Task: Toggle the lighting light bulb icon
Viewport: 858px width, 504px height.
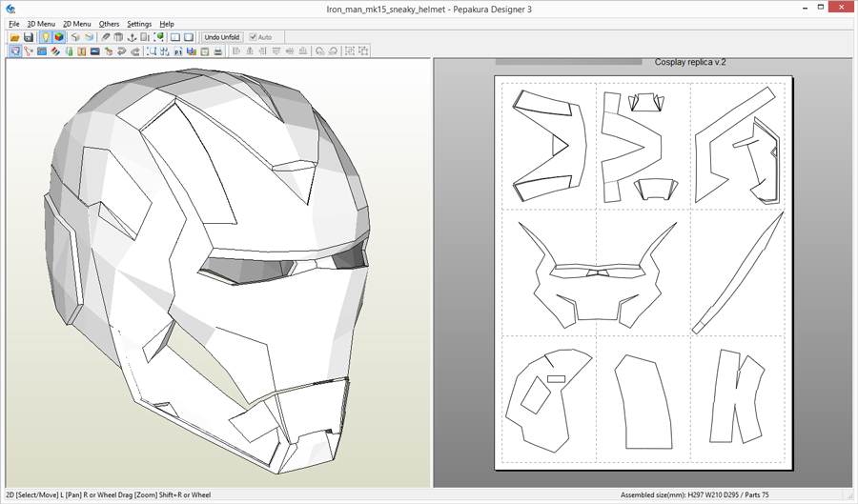Action: click(x=46, y=37)
